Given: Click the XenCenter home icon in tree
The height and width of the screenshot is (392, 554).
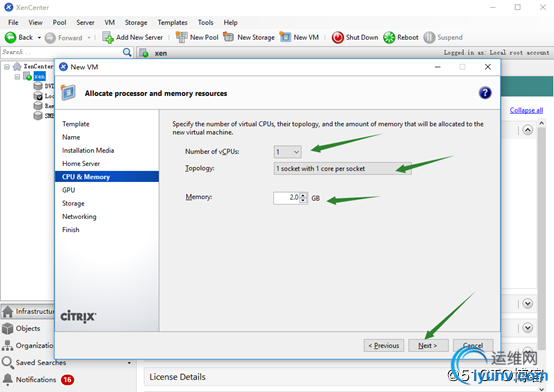Looking at the screenshot, I should (x=17, y=66).
